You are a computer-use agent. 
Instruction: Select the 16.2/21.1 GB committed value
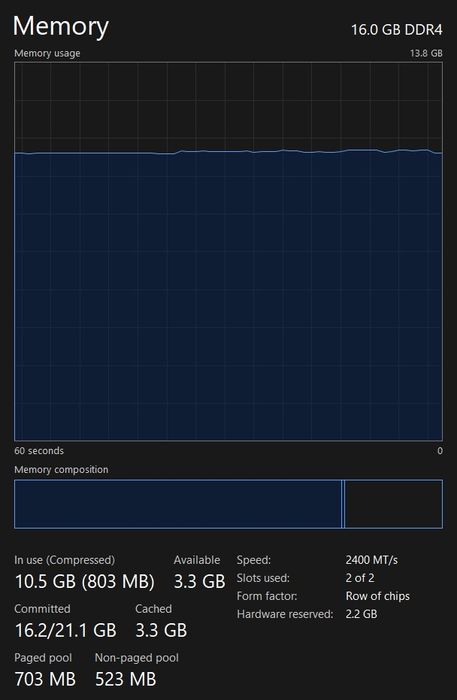[x=66, y=630]
